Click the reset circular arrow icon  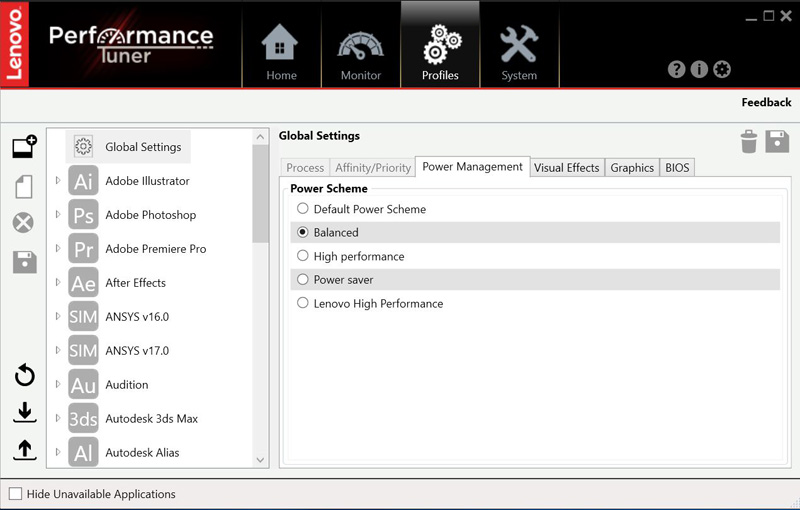pos(24,375)
